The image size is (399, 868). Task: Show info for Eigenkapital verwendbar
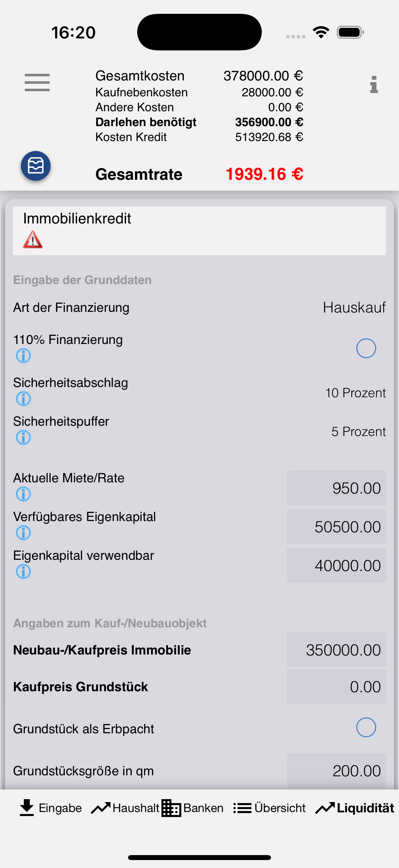23,571
